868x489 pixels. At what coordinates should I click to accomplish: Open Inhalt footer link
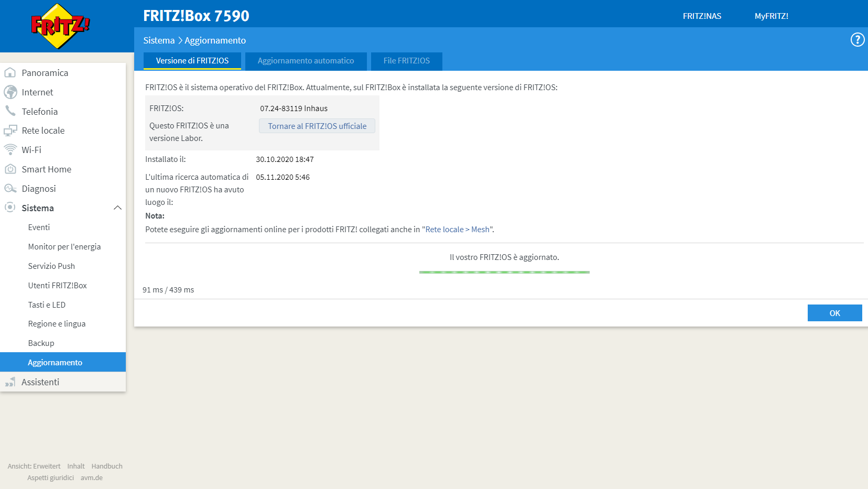[x=76, y=466]
